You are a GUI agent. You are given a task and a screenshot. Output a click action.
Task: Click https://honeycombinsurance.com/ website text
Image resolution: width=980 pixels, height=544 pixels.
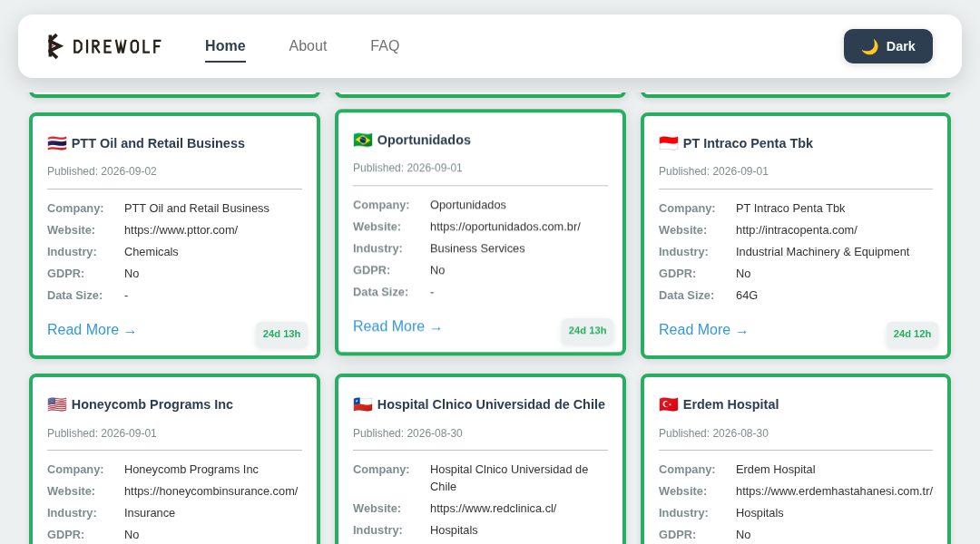pyautogui.click(x=211, y=491)
